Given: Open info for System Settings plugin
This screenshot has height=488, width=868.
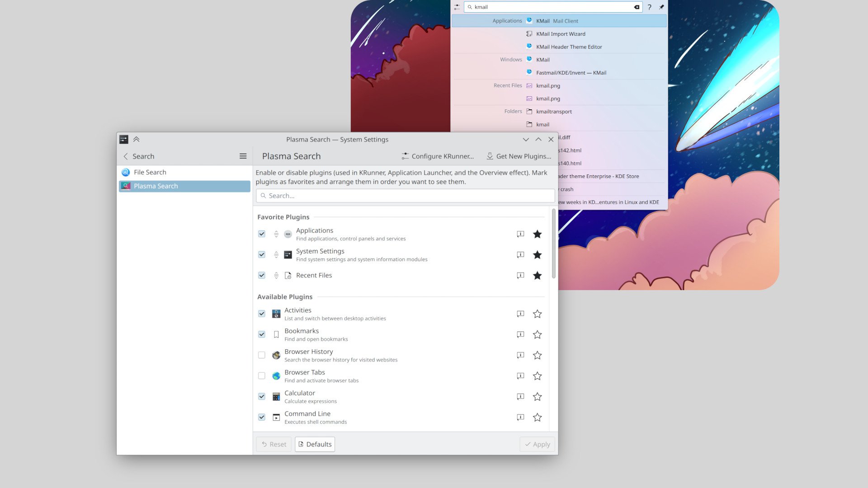Looking at the screenshot, I should [x=520, y=255].
